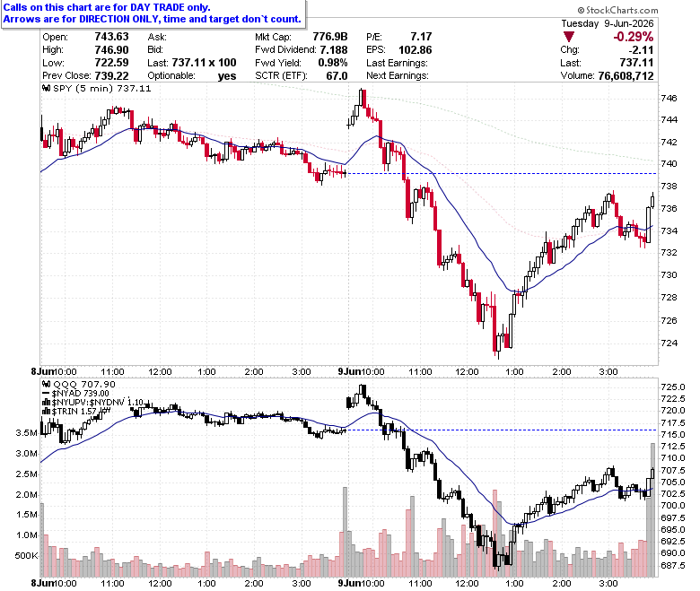
Task: Click the blue dashed previous close line
Action: point(502,173)
